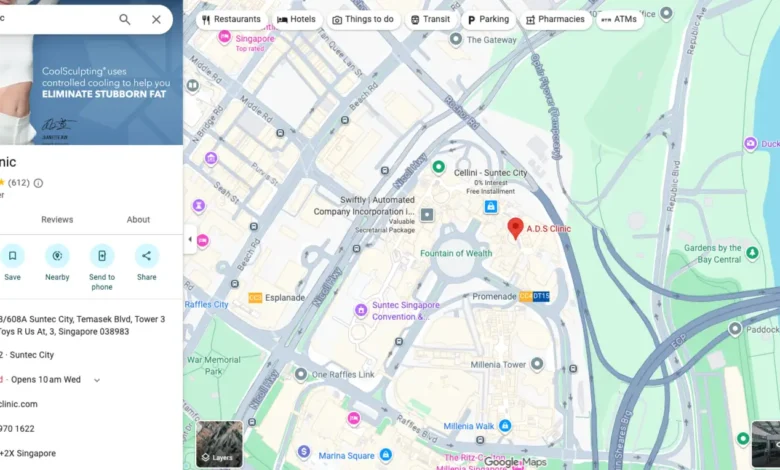
Task: Filter map by Restaurants
Action: pyautogui.click(x=231, y=19)
